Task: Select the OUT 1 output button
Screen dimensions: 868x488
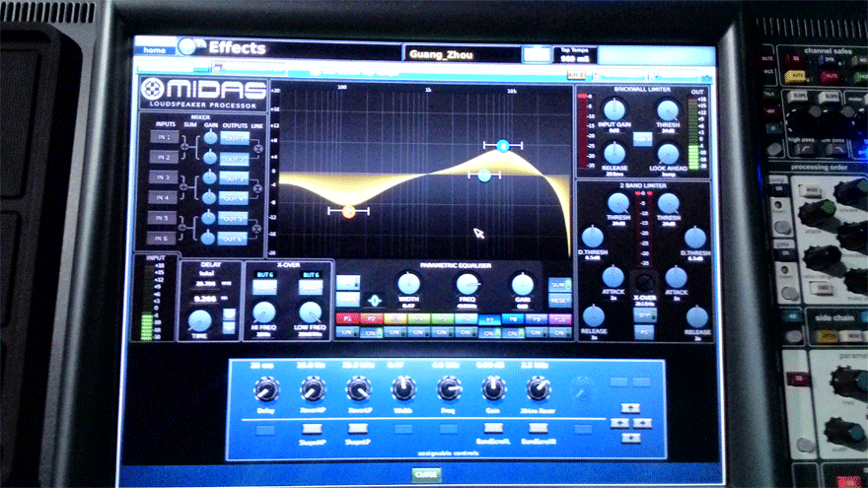Action: tap(234, 138)
